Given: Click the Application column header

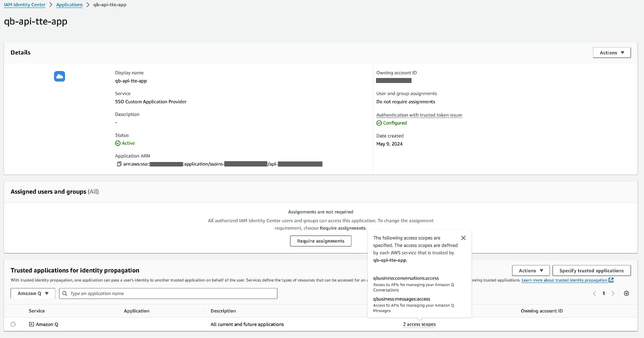Looking at the screenshot, I should [136, 311].
